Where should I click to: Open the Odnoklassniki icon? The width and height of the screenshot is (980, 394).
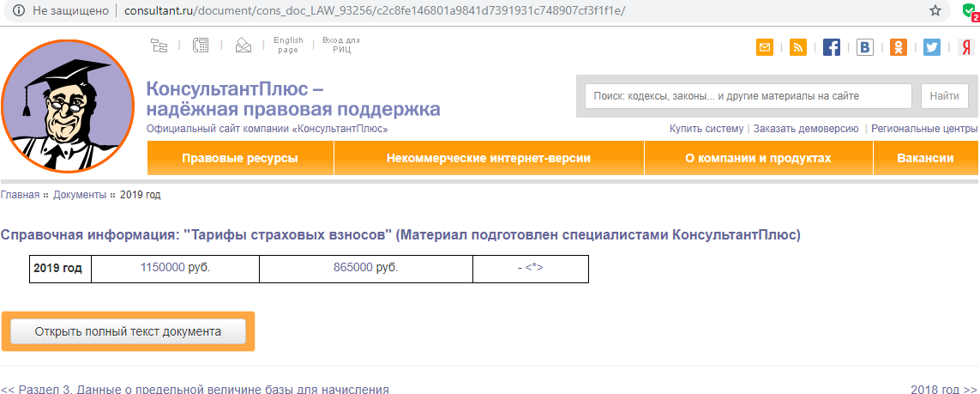899,47
